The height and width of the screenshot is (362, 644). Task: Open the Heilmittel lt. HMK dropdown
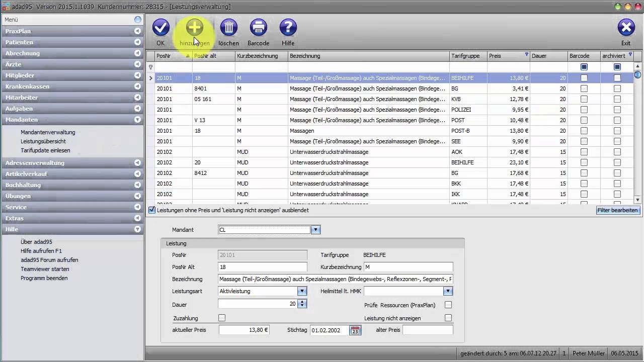click(448, 291)
